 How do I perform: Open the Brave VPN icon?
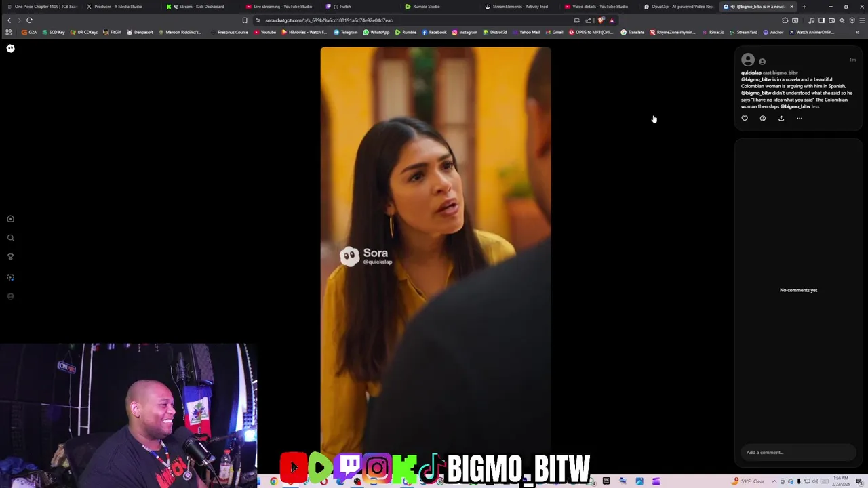(852, 20)
